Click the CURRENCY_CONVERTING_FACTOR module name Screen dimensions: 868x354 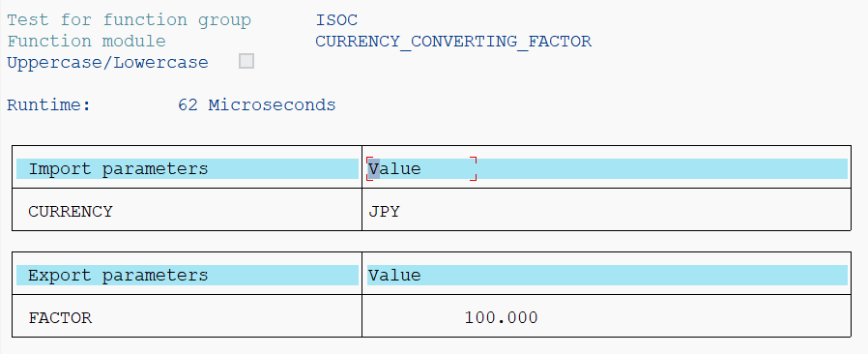(453, 42)
